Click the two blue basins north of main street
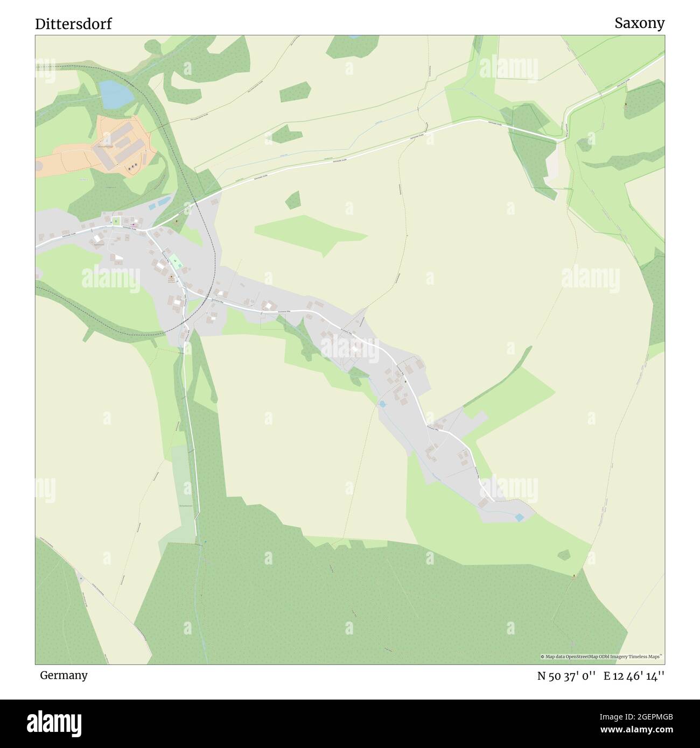Viewport: 700px width, 748px height. [x=160, y=203]
